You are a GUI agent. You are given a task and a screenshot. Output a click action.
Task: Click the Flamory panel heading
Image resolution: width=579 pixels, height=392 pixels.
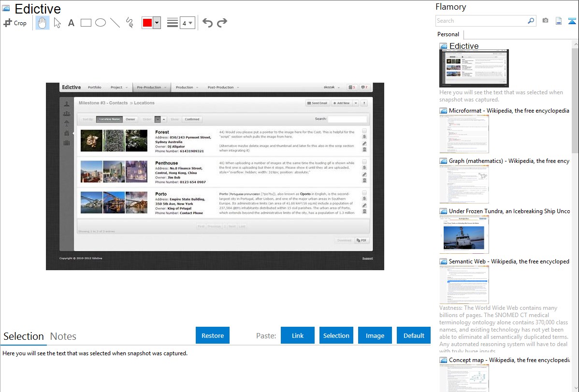(450, 7)
